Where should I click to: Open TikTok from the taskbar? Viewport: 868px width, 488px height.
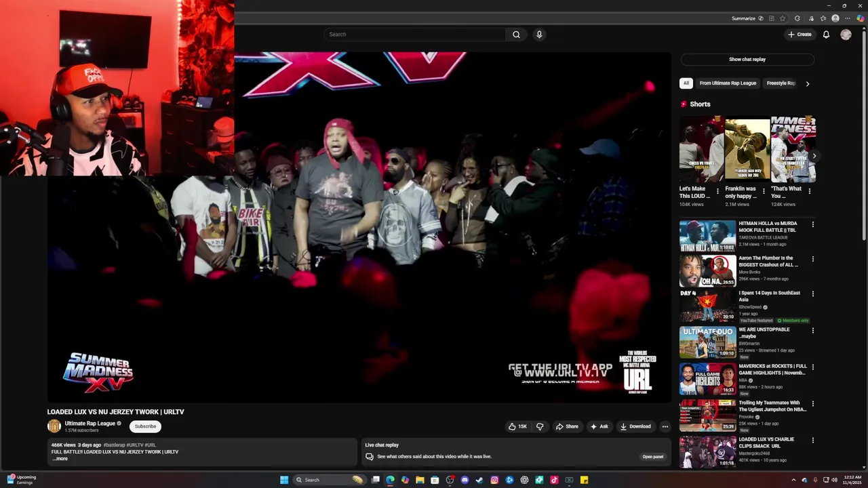point(554,480)
